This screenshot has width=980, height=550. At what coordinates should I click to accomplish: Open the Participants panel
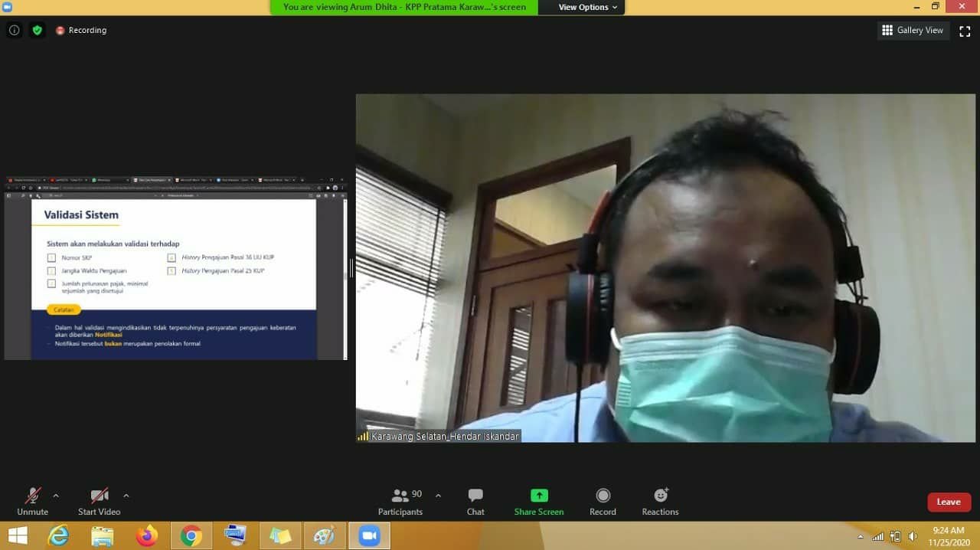pyautogui.click(x=400, y=496)
